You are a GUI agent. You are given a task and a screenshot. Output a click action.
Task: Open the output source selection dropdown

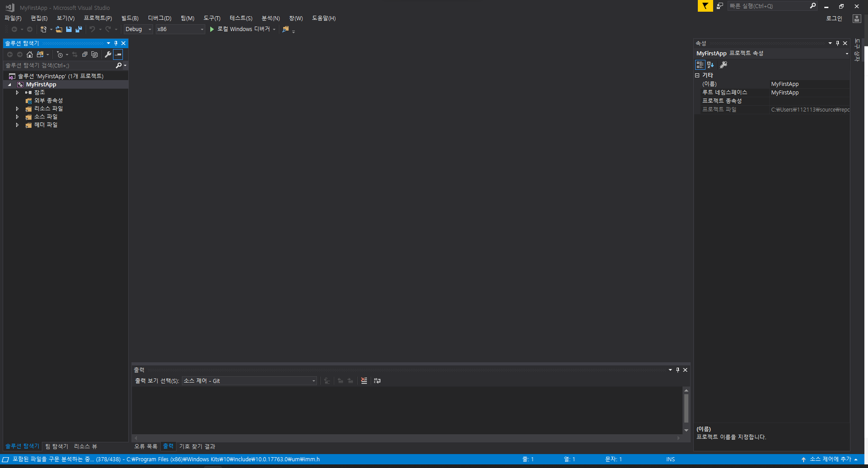pos(249,381)
